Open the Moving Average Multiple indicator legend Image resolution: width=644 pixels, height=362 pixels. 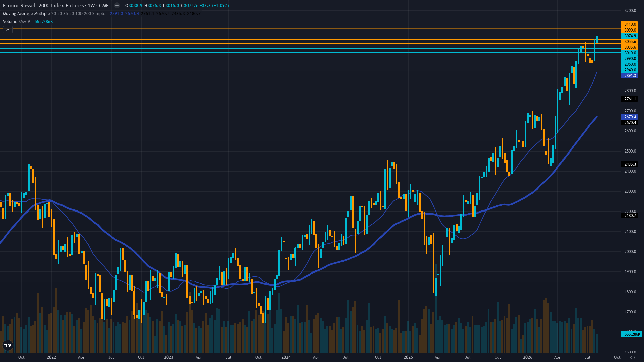coord(54,14)
